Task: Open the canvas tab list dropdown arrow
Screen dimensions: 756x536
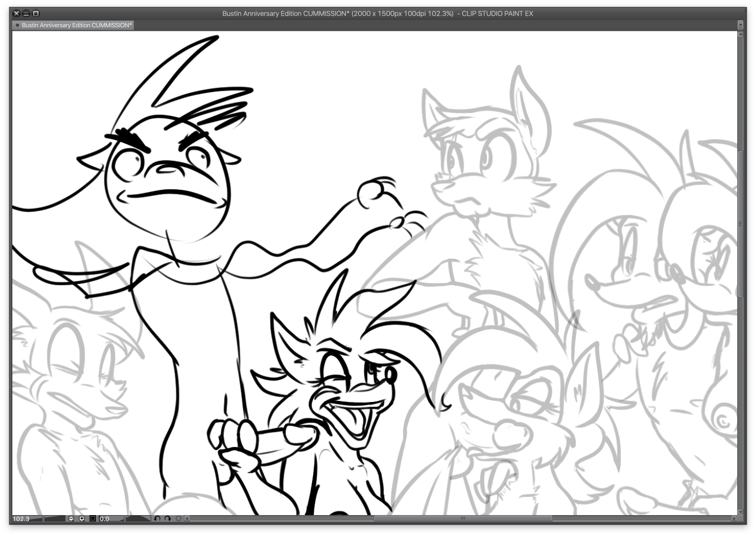Action: [742, 25]
